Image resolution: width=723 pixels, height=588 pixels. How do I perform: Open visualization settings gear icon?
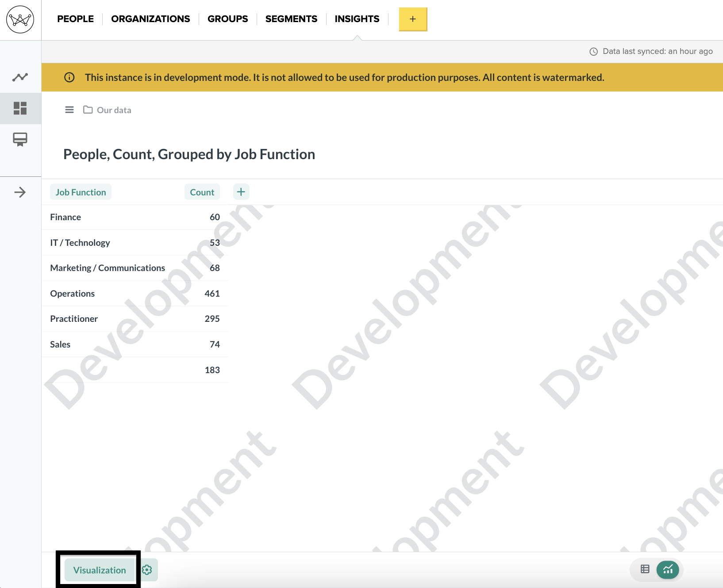coord(147,570)
